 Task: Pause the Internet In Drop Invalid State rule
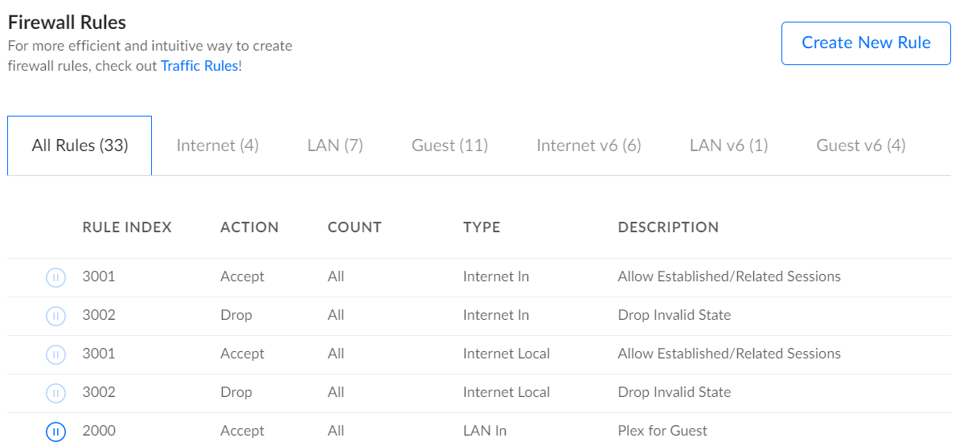click(55, 316)
